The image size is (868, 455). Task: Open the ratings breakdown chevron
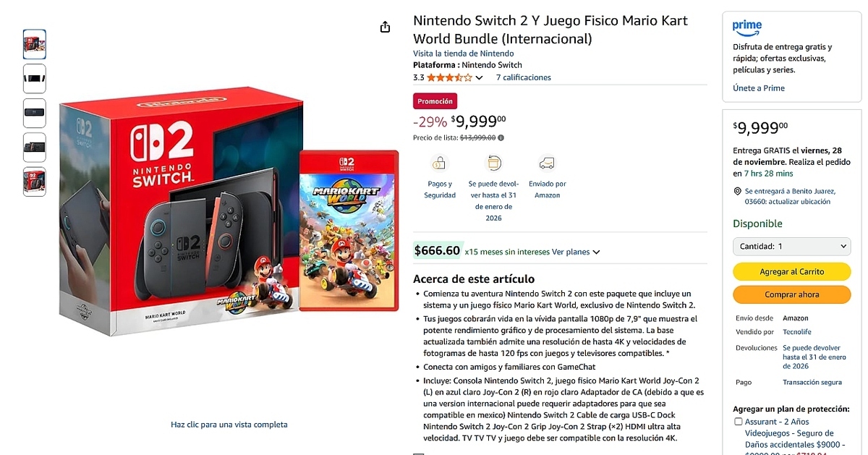479,77
